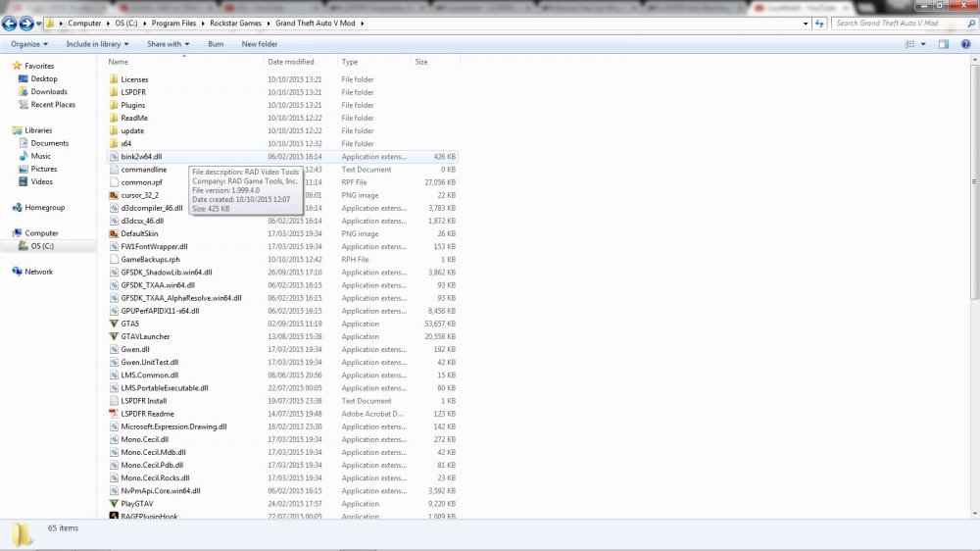
Task: Toggle the preview pane button
Action: 944,44
